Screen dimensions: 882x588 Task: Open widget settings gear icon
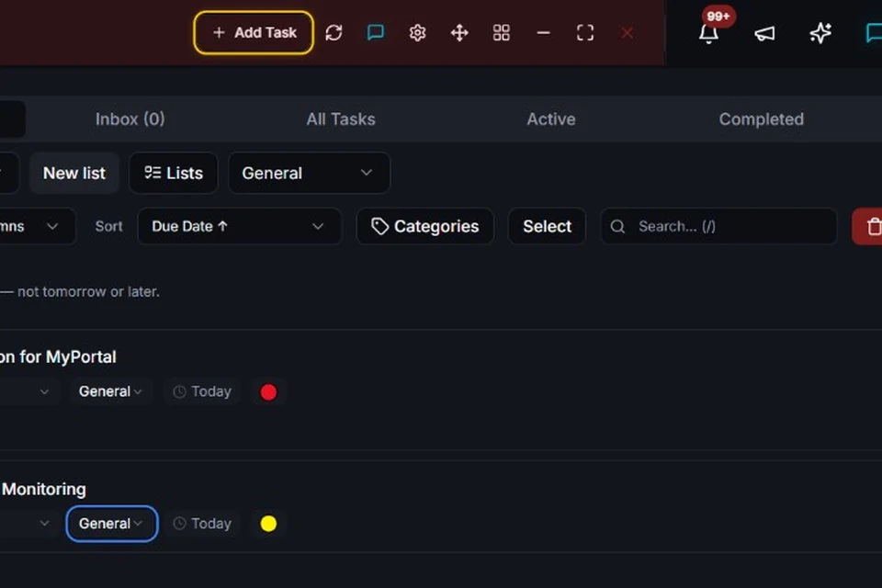pos(417,33)
